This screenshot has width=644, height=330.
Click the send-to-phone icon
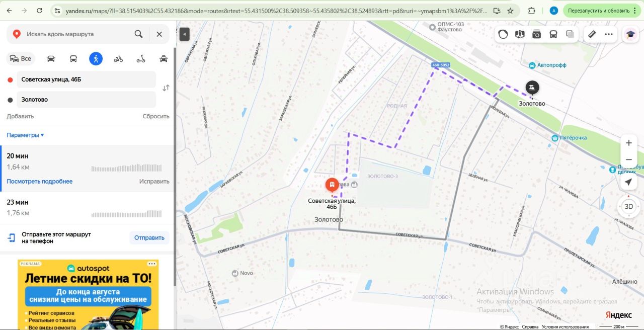point(12,238)
